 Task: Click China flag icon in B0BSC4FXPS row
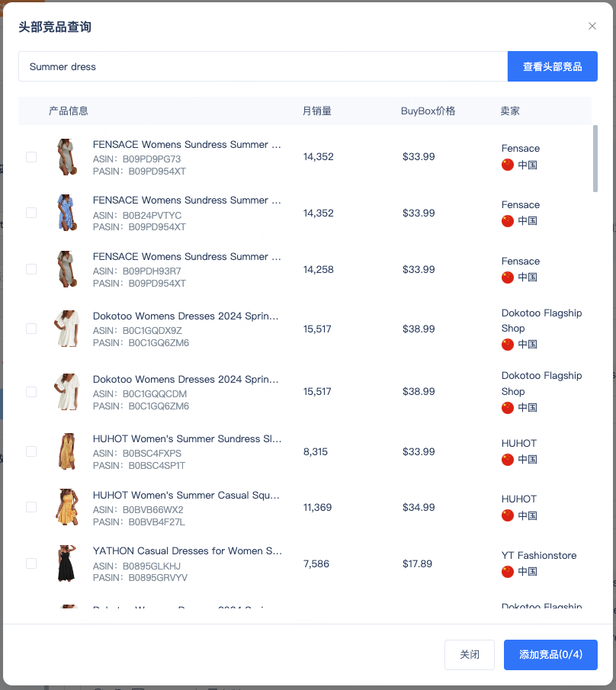click(508, 460)
